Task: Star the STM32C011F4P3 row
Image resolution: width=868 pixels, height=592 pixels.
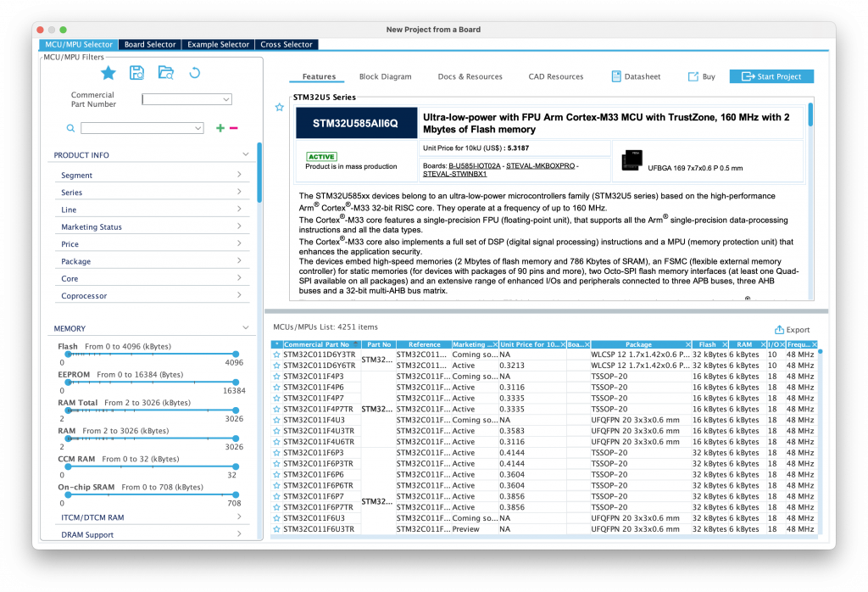Action: tap(276, 376)
